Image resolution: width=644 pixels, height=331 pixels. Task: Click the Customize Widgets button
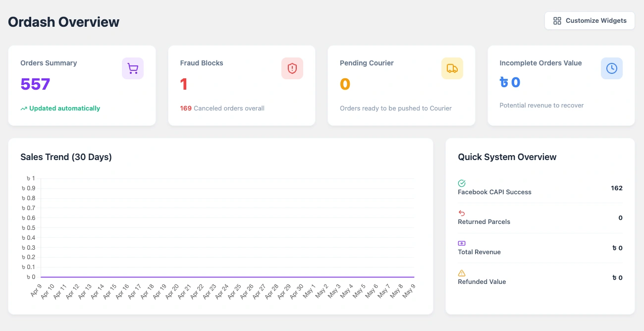[590, 21]
